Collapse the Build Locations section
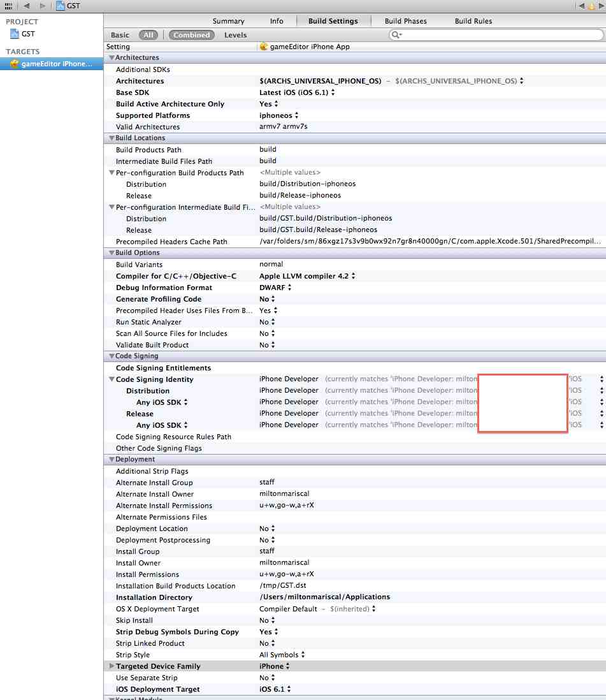606x700 pixels. click(x=112, y=138)
